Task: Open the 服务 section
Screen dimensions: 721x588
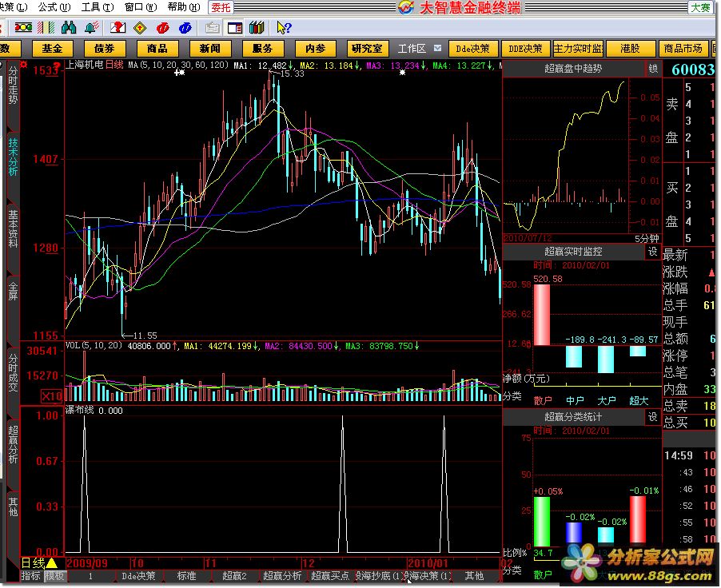Action: (x=262, y=48)
